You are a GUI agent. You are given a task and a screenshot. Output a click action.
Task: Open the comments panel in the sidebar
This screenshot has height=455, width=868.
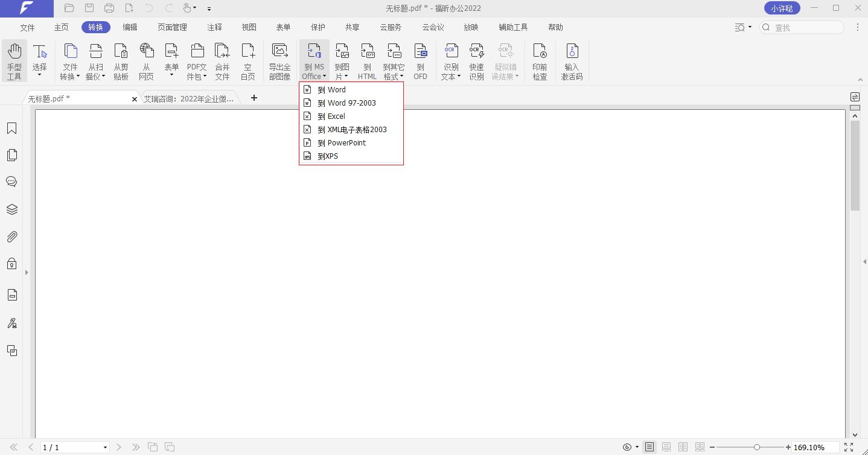pyautogui.click(x=11, y=182)
